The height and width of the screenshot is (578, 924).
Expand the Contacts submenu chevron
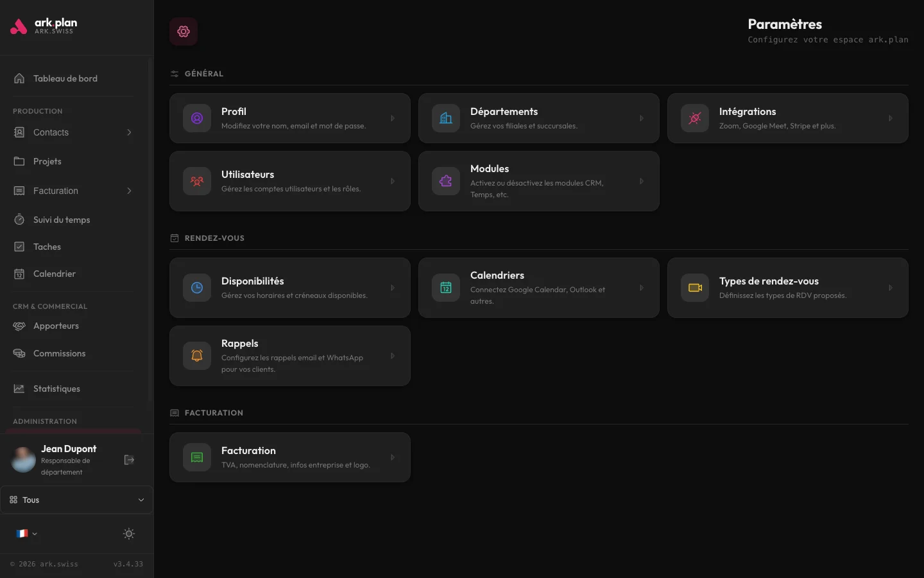click(x=129, y=132)
